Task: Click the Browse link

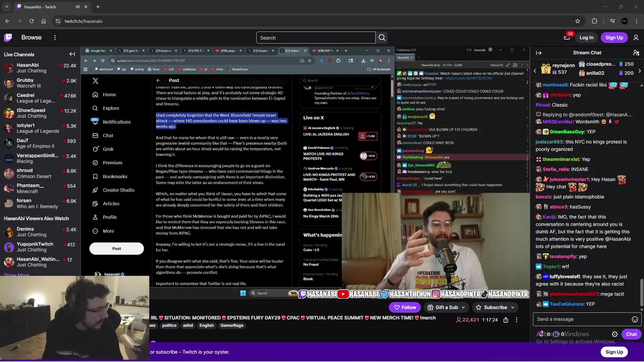Action: click(31, 37)
